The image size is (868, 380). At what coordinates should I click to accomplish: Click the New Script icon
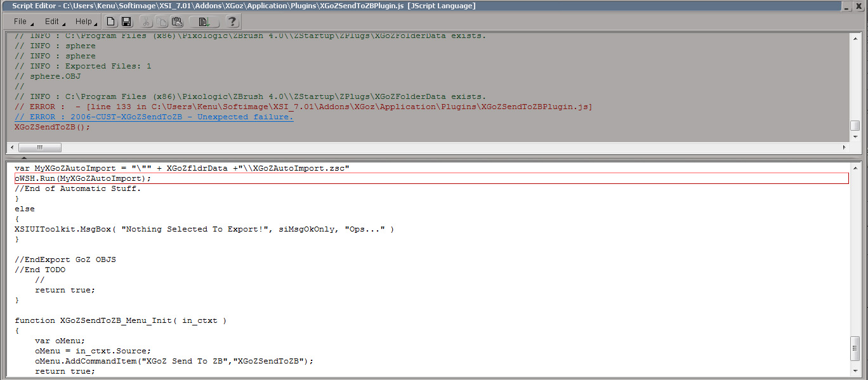[x=111, y=22]
